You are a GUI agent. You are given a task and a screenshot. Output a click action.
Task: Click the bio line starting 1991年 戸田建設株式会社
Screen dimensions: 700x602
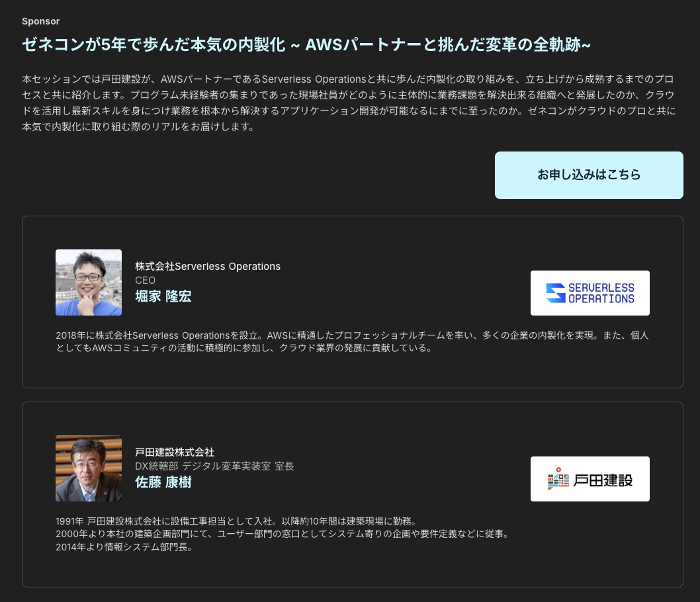point(237,521)
